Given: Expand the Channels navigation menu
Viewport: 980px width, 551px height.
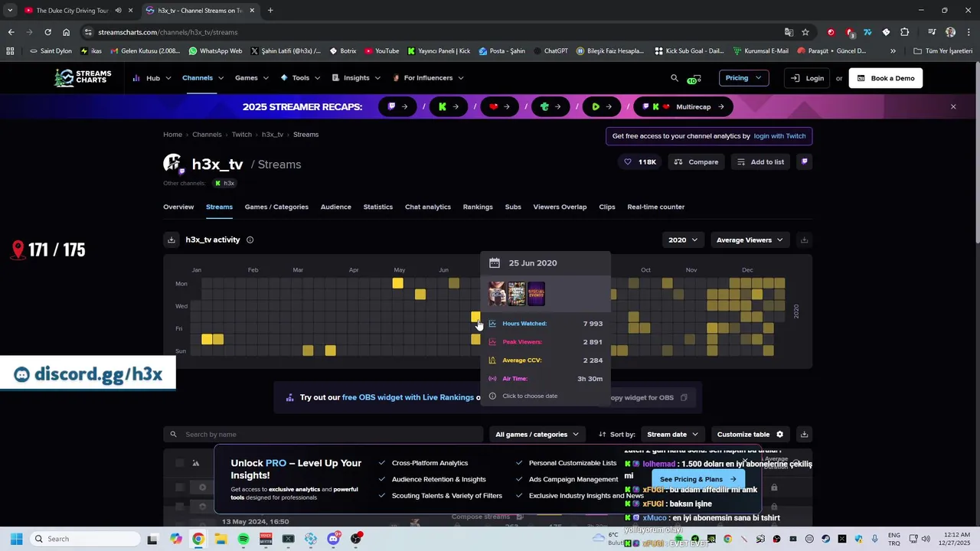Looking at the screenshot, I should coord(203,78).
